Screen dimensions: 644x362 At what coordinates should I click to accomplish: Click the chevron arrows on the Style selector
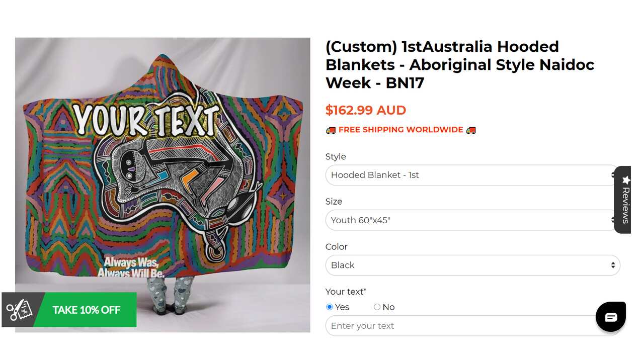coord(613,175)
